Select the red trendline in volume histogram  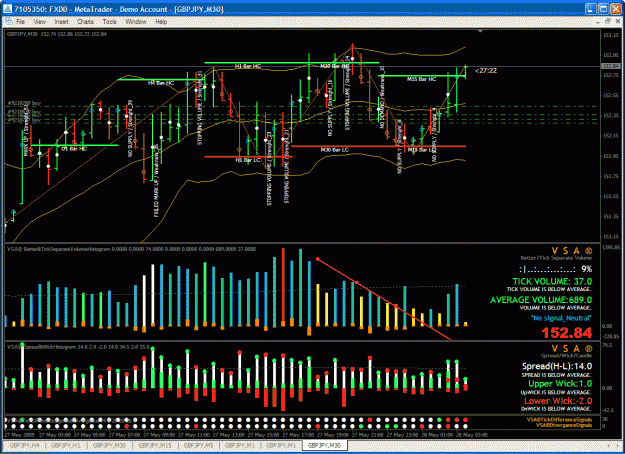pos(384,299)
